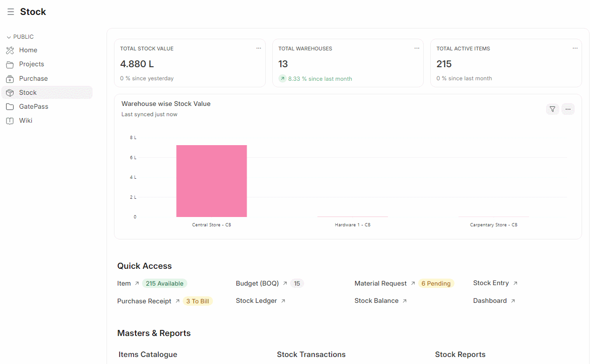
Task: Open Total Active Items card ellipsis menu
Action: [x=575, y=49]
